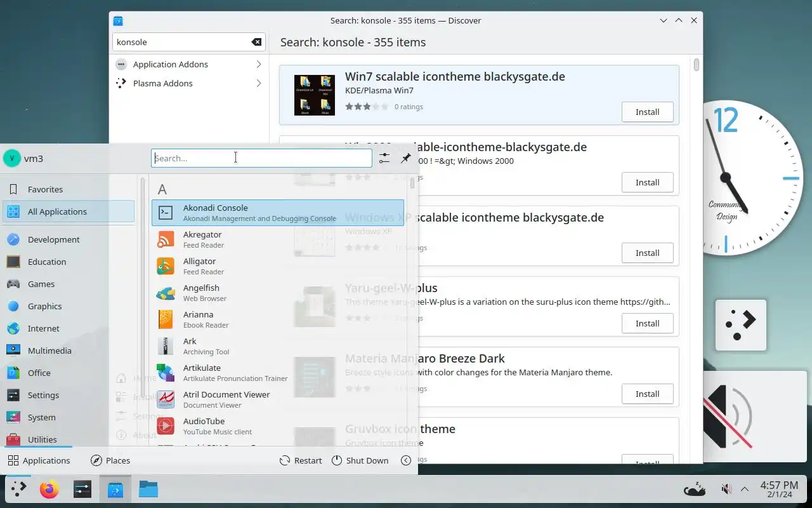Clear the konsole search text in Discover
Viewport: 812px width, 508px height.
[256, 42]
